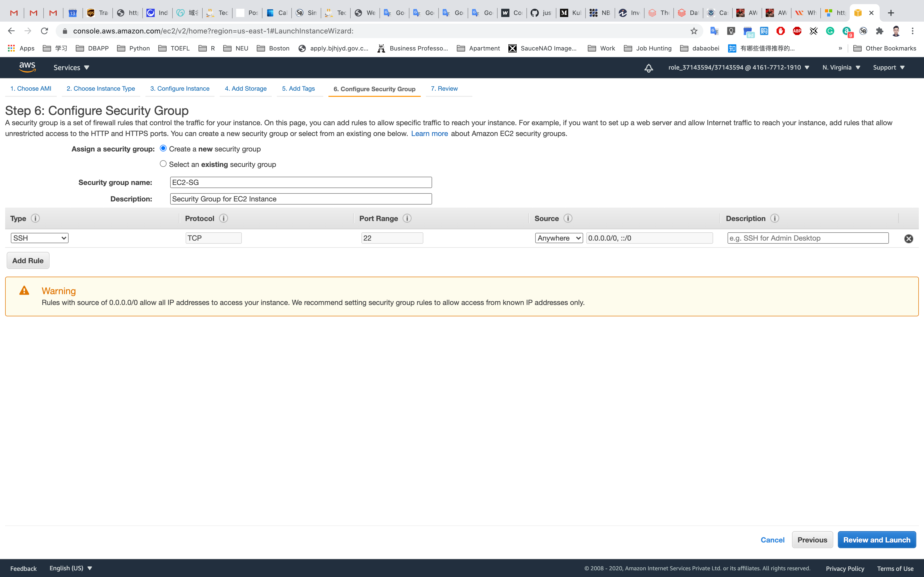Open the N. Virginia region selector
Viewport: 924px width, 577px height.
pyautogui.click(x=841, y=67)
